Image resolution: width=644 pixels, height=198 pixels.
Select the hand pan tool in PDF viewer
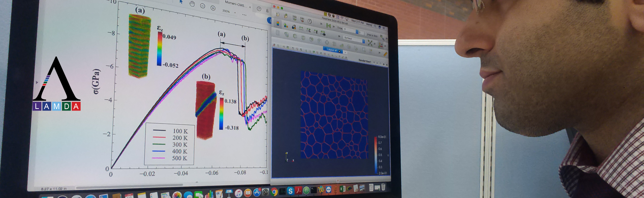192,4
